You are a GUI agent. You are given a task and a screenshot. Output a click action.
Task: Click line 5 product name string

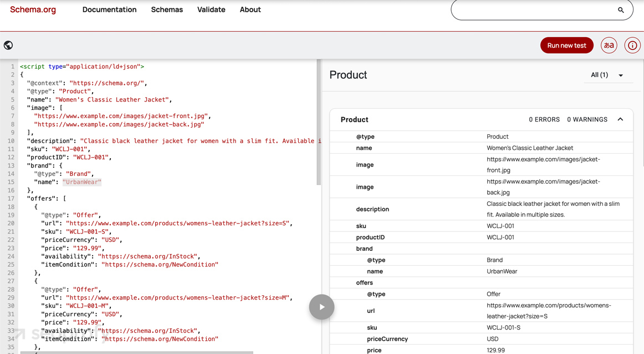click(x=112, y=99)
